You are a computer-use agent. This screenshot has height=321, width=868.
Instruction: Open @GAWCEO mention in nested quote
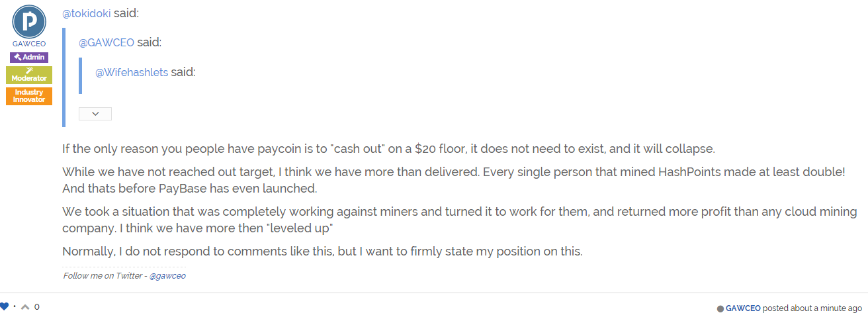click(x=107, y=42)
